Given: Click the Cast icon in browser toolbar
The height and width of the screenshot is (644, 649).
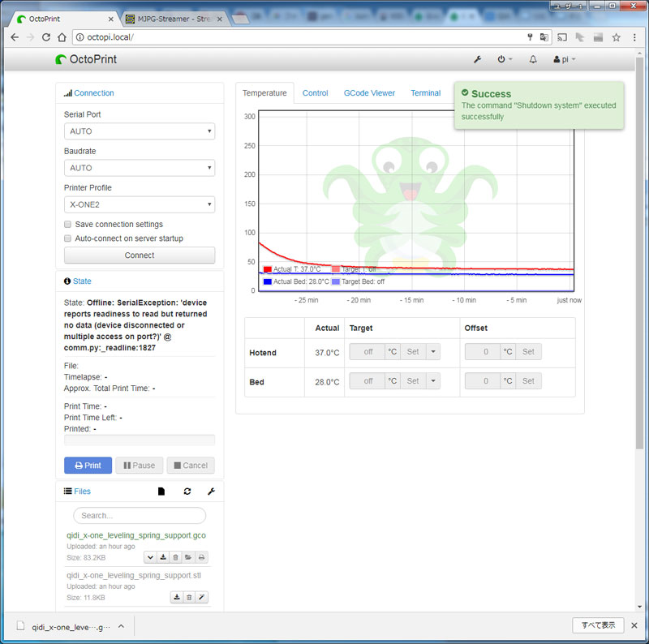Looking at the screenshot, I should pos(562,37).
